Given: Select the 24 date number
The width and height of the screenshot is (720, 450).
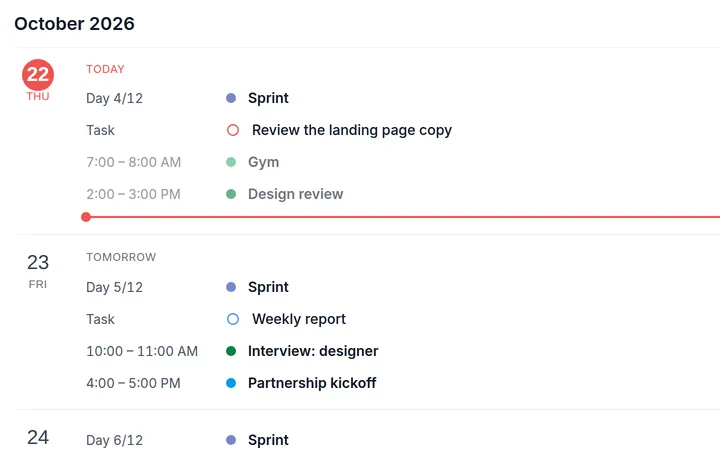Looking at the screenshot, I should click(38, 438).
